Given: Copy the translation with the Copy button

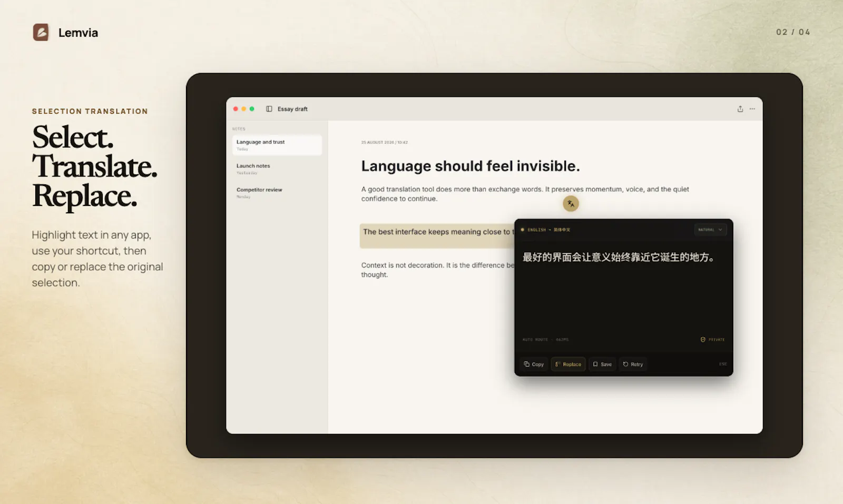Looking at the screenshot, I should [x=534, y=364].
